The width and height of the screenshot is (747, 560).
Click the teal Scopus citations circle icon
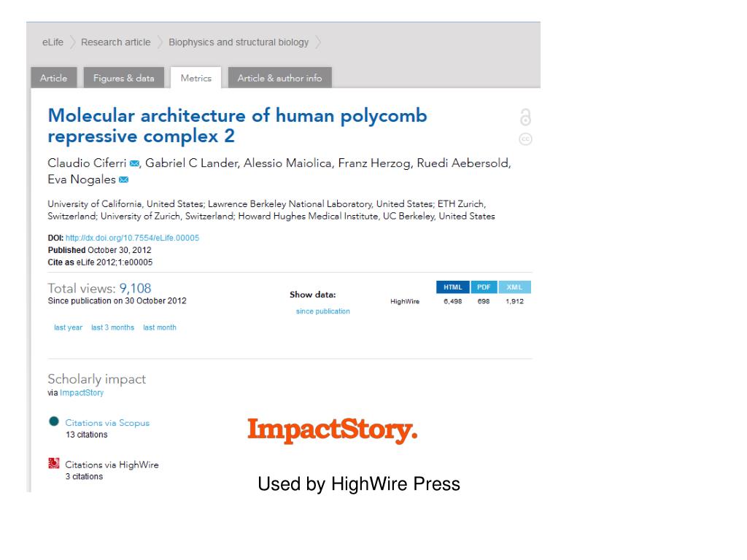tap(54, 421)
